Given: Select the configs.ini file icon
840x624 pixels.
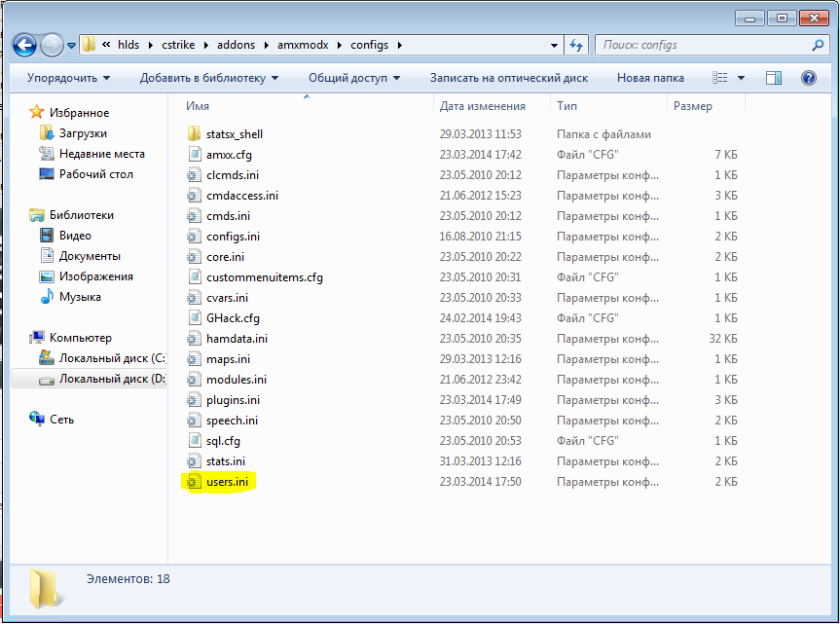Looking at the screenshot, I should (194, 237).
